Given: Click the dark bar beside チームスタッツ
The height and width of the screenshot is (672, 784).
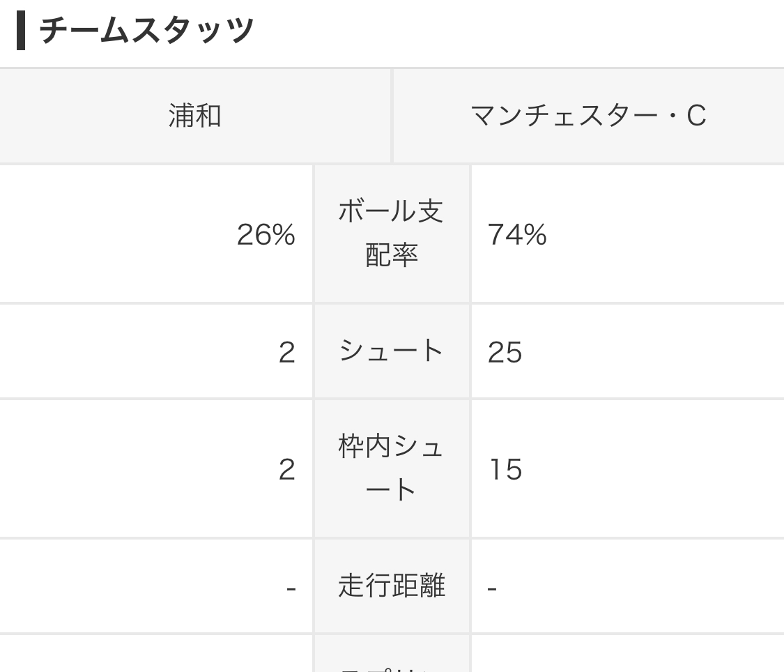Looking at the screenshot, I should 20,31.
